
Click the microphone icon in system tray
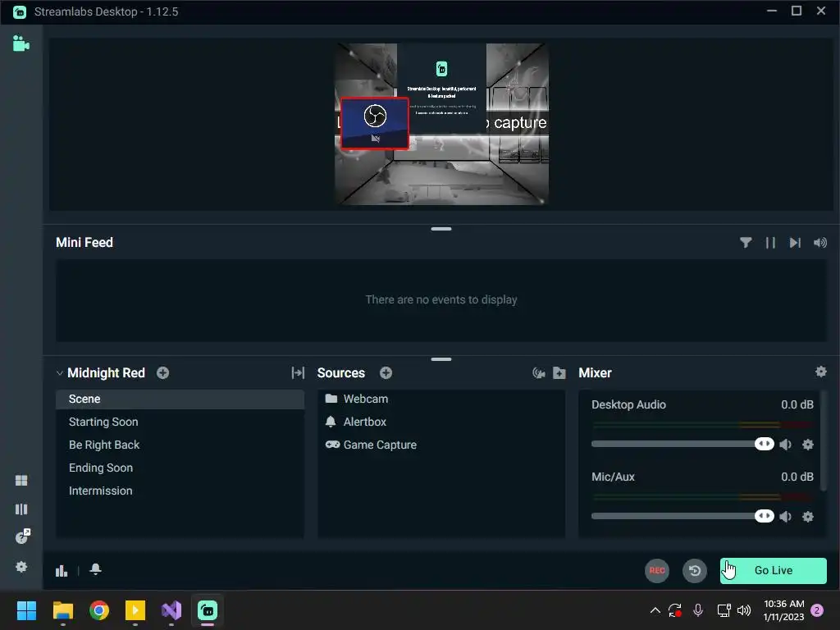[698, 610]
